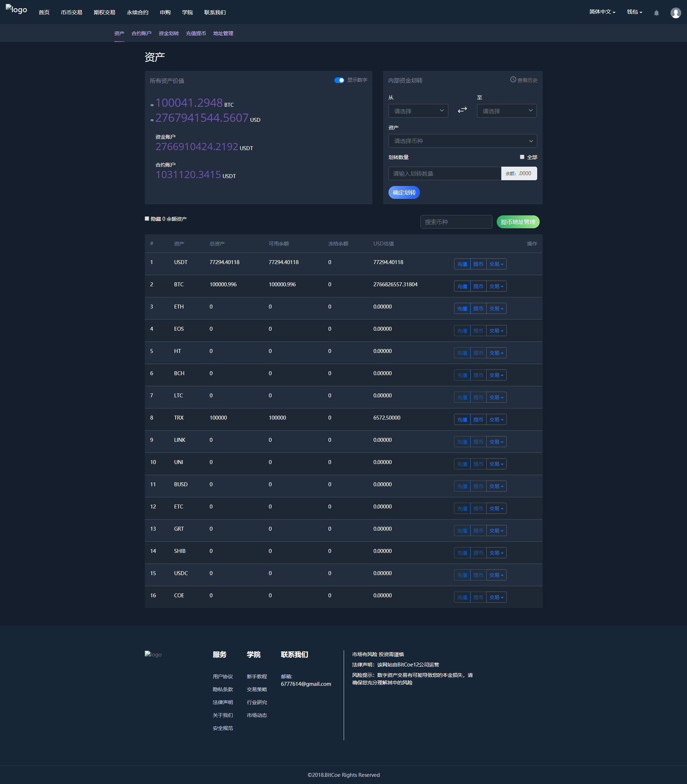This screenshot has height=784, width=687.
Task: Open the 从 source account dropdown
Action: coord(418,111)
